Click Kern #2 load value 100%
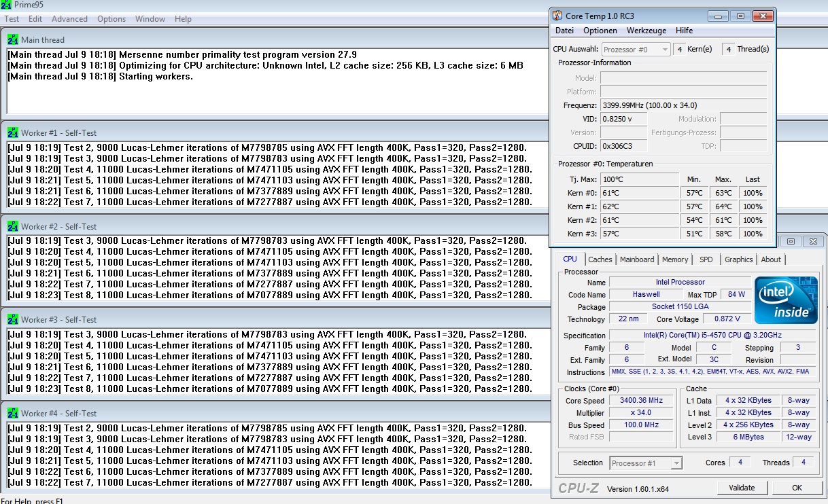Image resolution: width=828 pixels, height=504 pixels. 753,220
